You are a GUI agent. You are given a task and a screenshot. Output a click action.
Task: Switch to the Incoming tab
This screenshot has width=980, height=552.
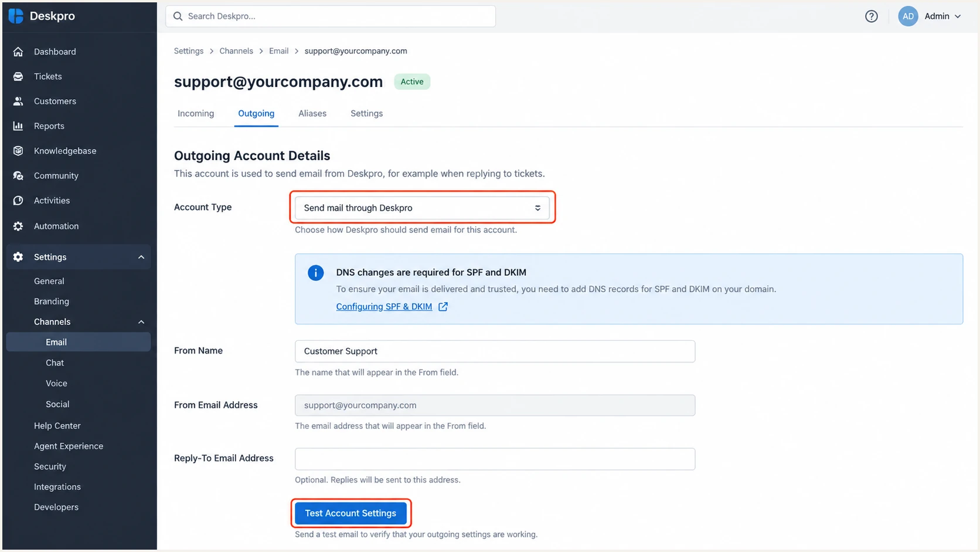tap(196, 114)
